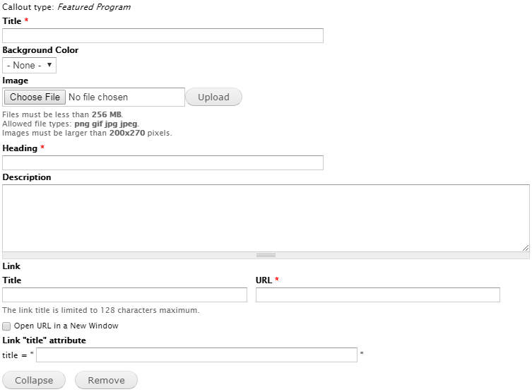Image resolution: width=532 pixels, height=392 pixels.
Task: Click the dropdown arrow beside None
Action: click(x=49, y=65)
